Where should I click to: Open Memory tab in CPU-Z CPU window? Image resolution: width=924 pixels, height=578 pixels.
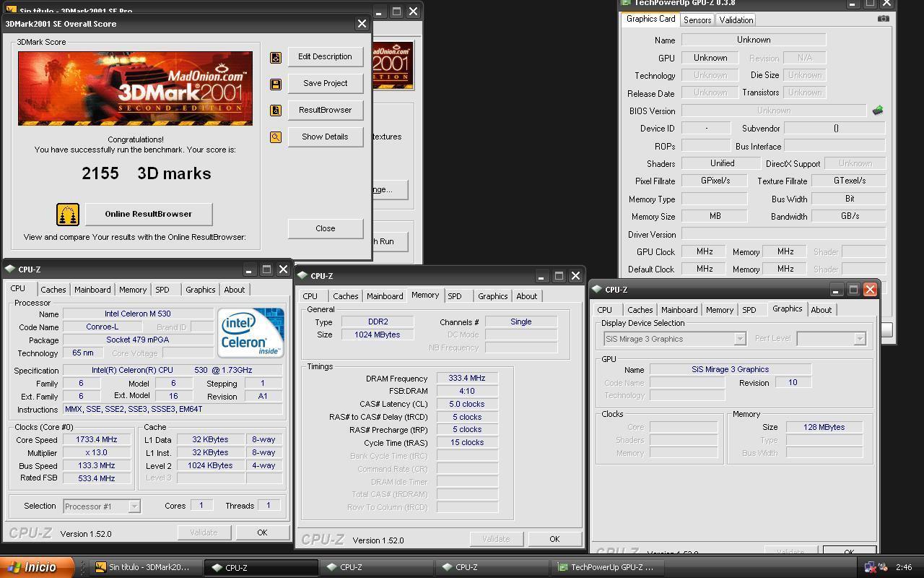pyautogui.click(x=133, y=290)
